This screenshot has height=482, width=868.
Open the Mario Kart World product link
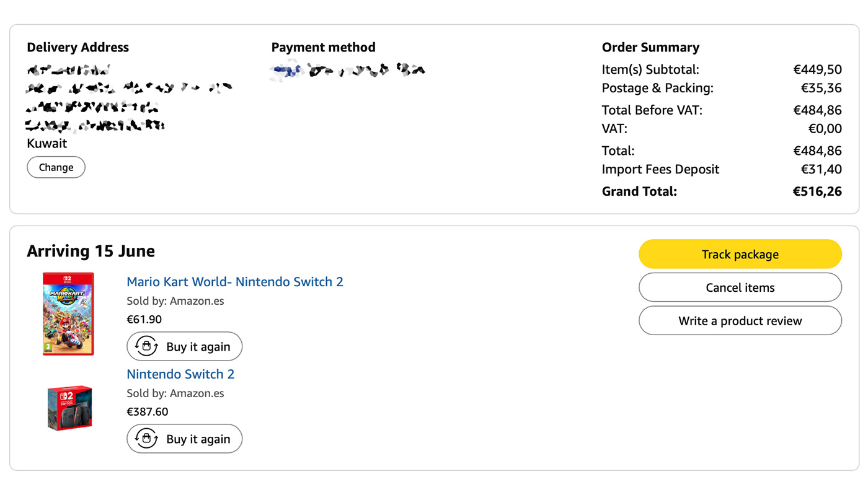235,282
